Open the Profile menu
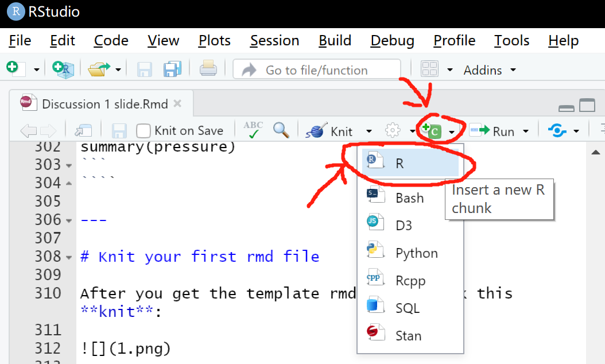Viewport: 605px width, 364px height. [x=454, y=41]
